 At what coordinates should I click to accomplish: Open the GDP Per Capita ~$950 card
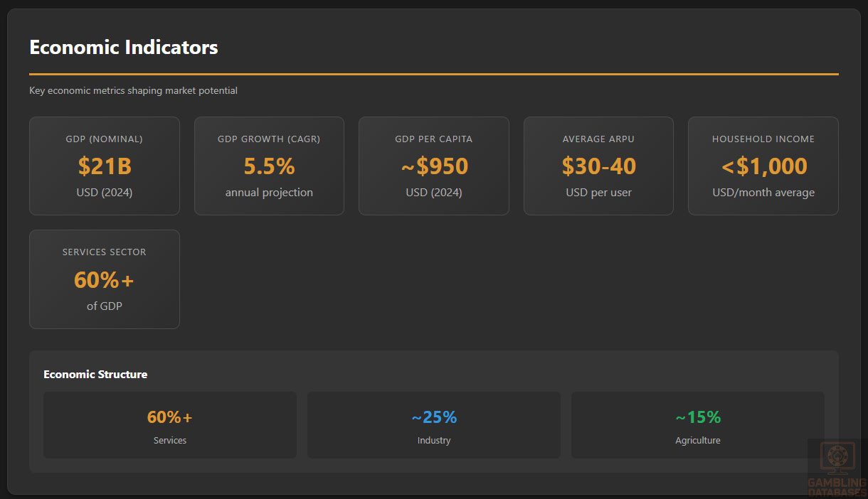click(434, 166)
